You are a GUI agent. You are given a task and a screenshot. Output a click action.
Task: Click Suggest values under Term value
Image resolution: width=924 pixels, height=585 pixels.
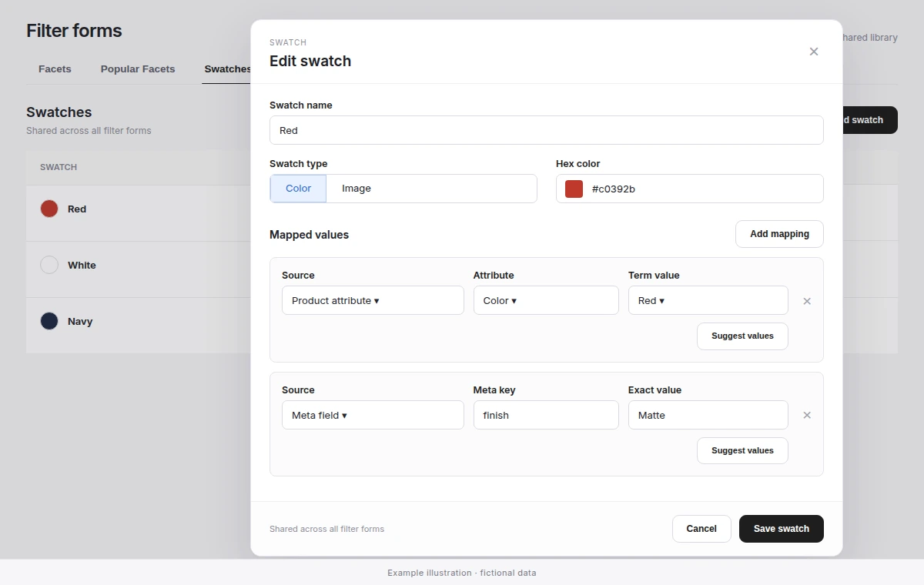(742, 336)
